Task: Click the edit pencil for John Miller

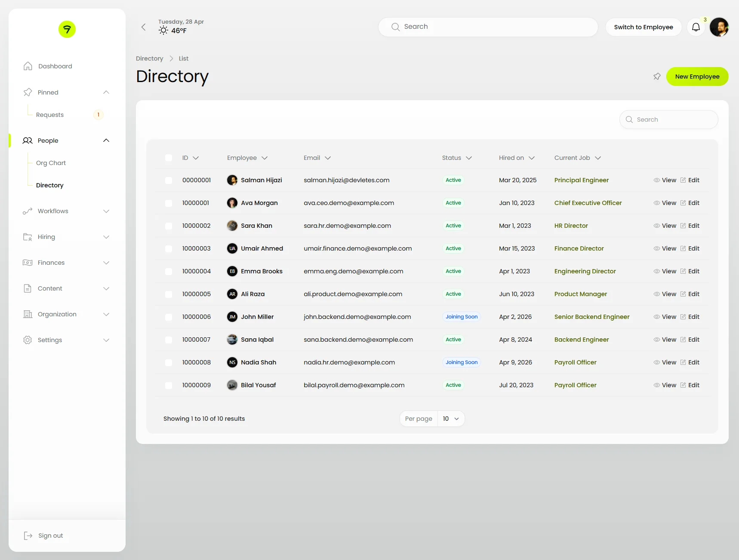Action: 684,317
